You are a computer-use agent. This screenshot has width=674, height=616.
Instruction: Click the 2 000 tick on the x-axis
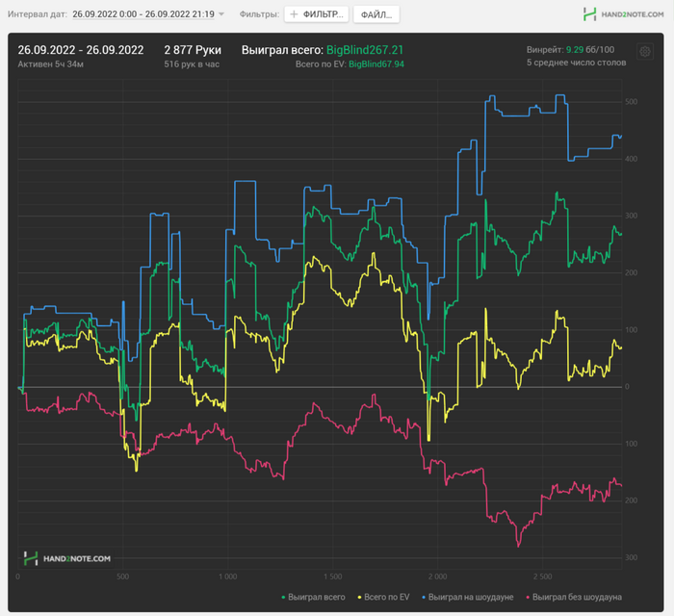(437, 577)
